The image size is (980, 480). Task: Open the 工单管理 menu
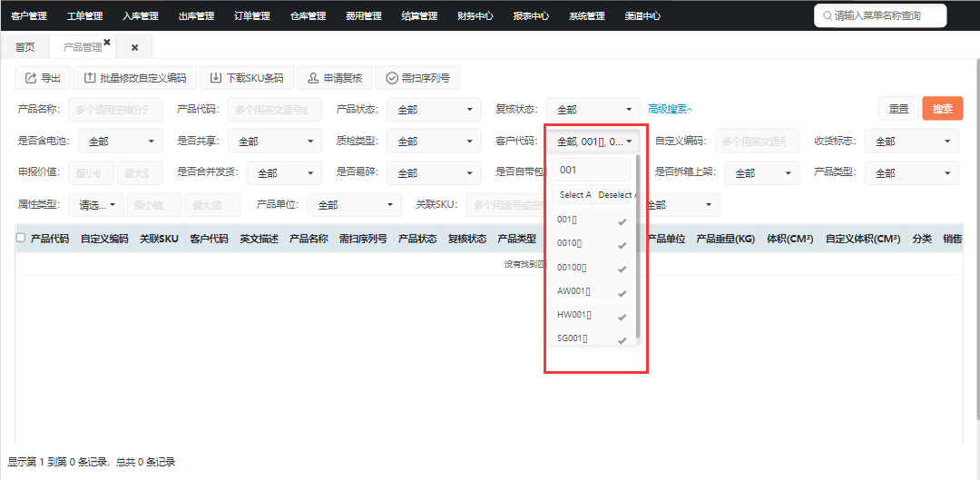(85, 15)
